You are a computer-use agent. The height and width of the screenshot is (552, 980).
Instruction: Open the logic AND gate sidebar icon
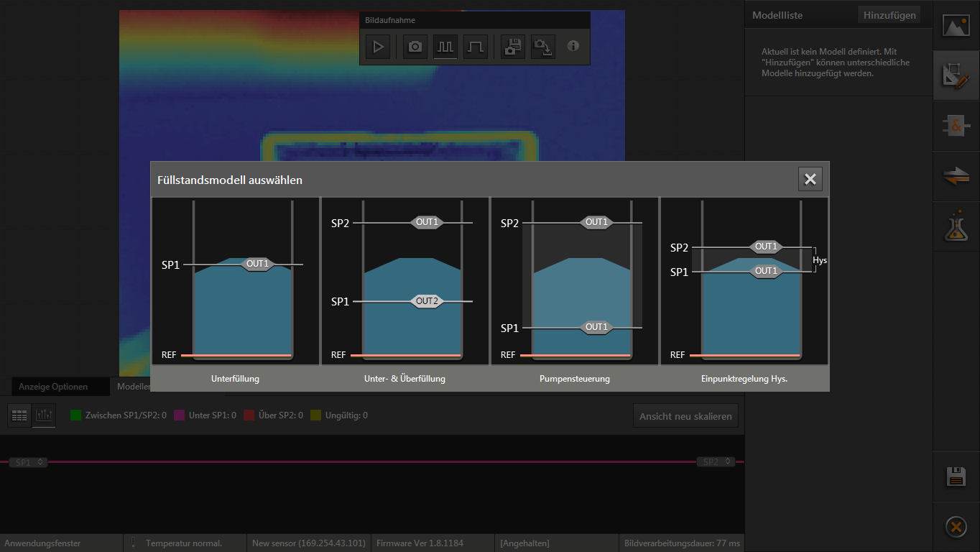tap(956, 126)
